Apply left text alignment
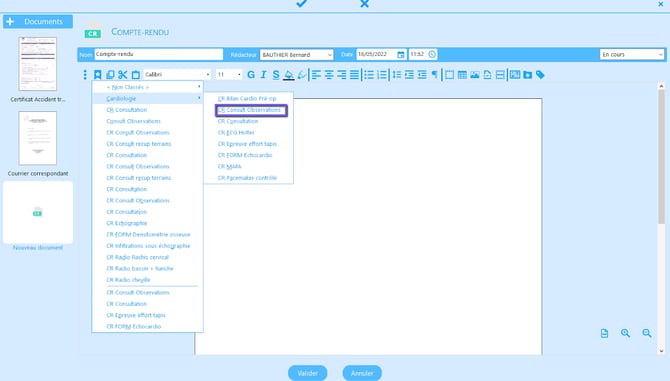670x381 pixels. 316,75
